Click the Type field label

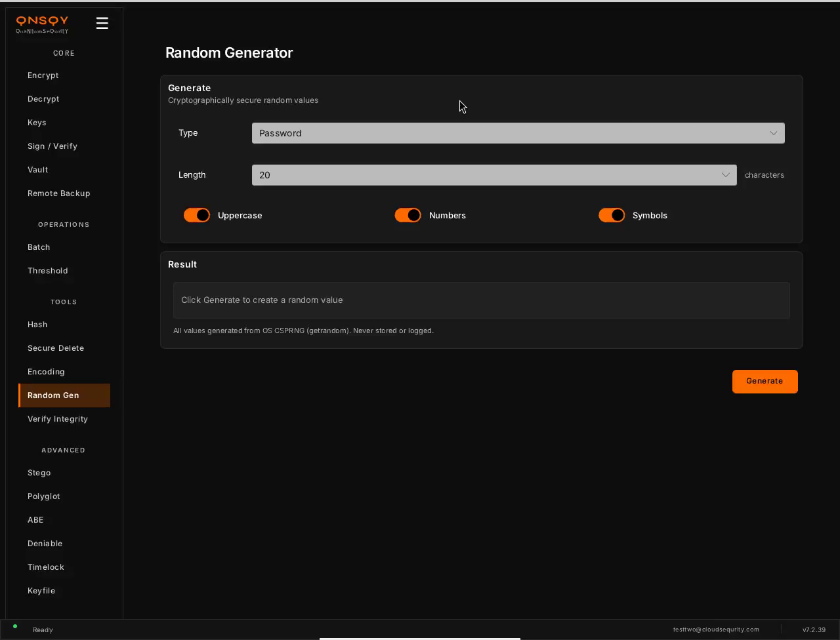coord(188,133)
